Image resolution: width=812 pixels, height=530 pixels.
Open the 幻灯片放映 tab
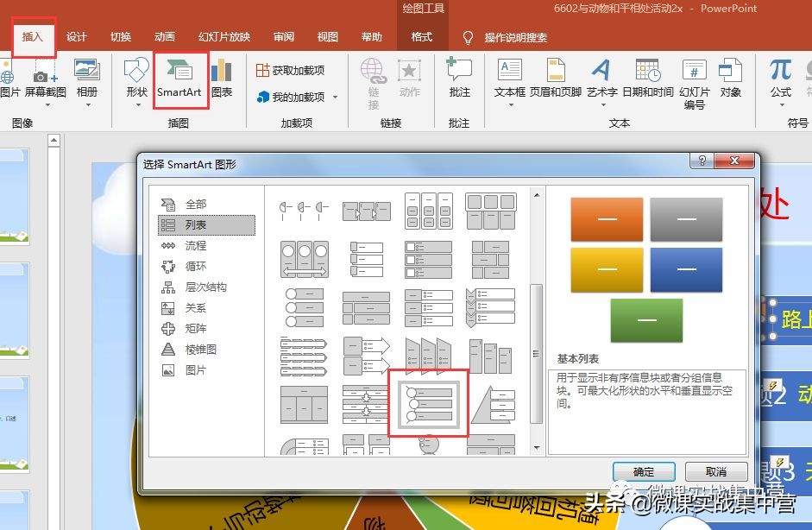pos(224,37)
